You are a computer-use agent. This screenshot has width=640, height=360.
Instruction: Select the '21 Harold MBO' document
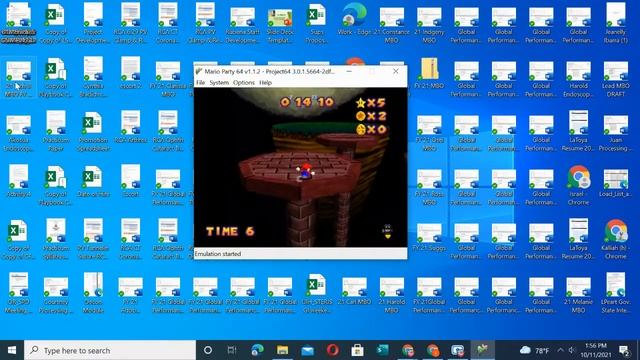tap(391, 295)
